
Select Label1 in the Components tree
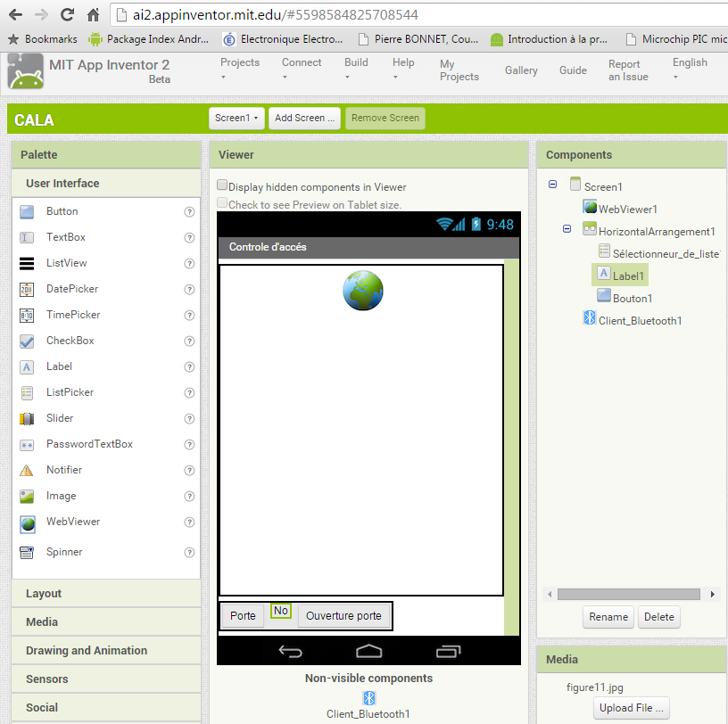tap(620, 276)
